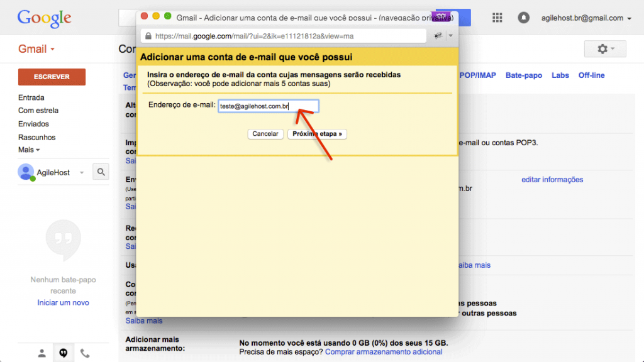Click the popup window URL address field
The height and width of the screenshot is (362, 644).
point(284,36)
